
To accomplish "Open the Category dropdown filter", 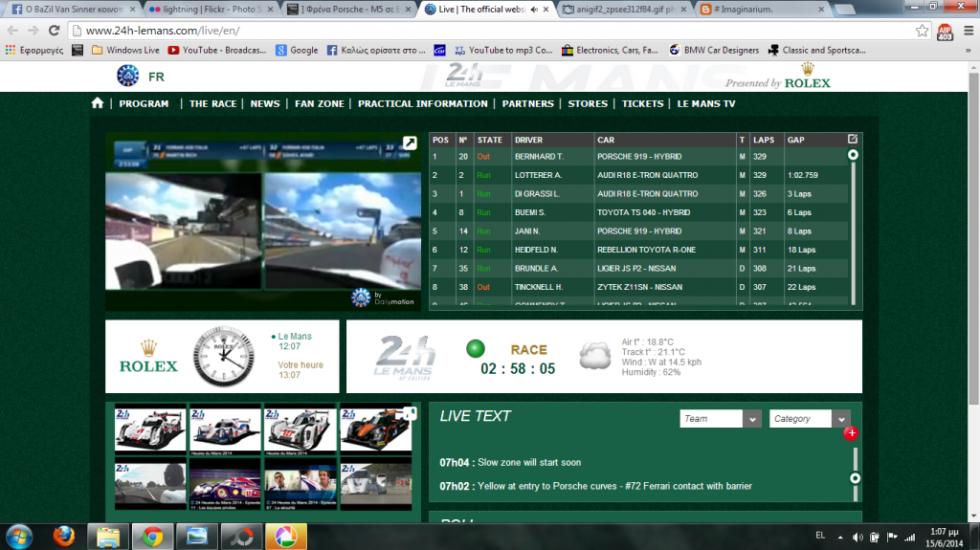I will pyautogui.click(x=810, y=419).
